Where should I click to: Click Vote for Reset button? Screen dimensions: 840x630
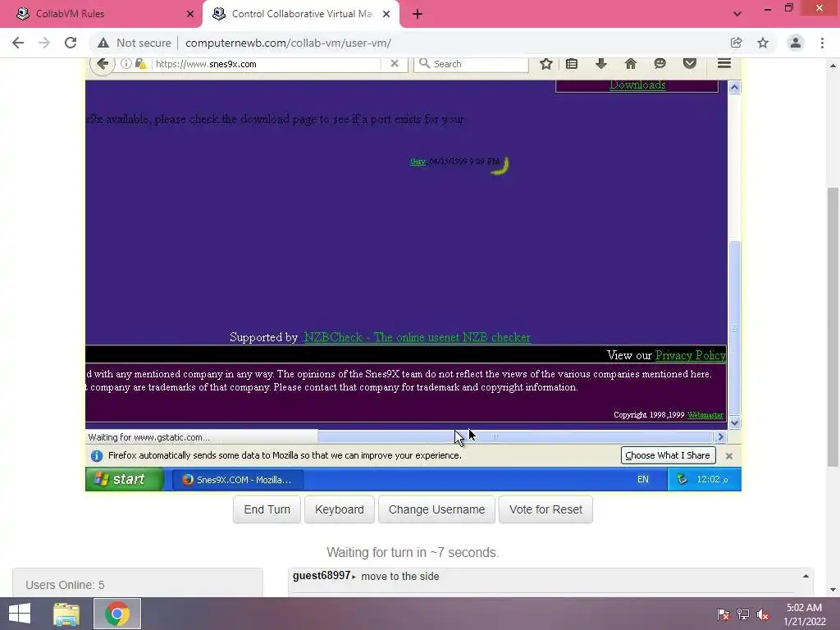(546, 509)
